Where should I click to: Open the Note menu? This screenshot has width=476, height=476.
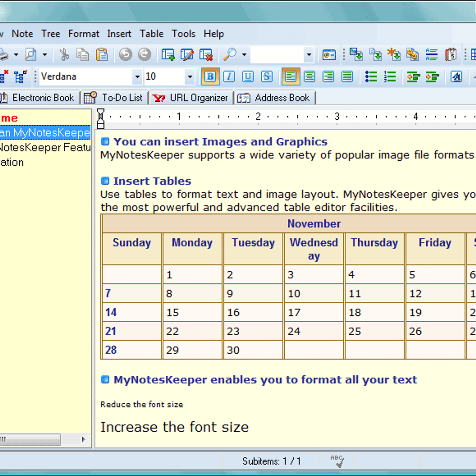coord(22,34)
